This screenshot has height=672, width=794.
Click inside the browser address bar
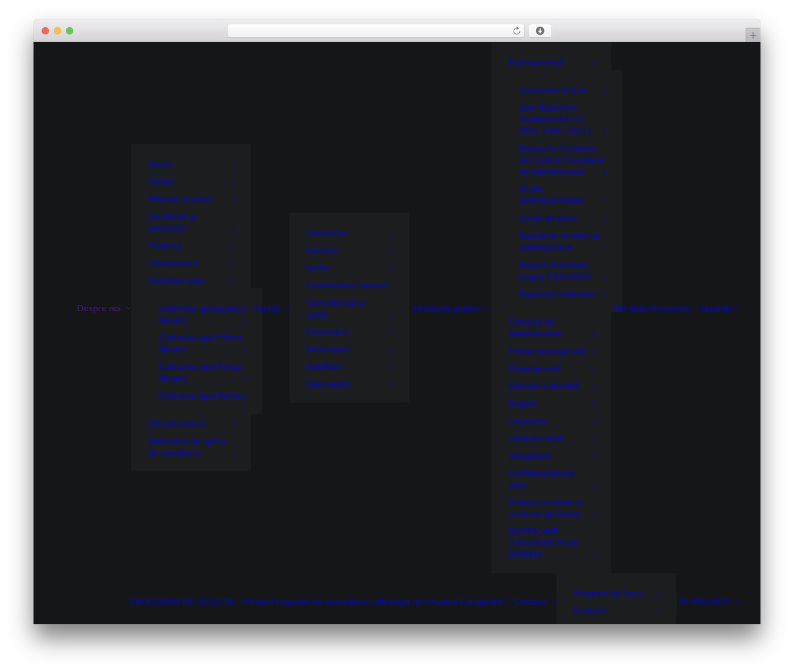[x=375, y=31]
